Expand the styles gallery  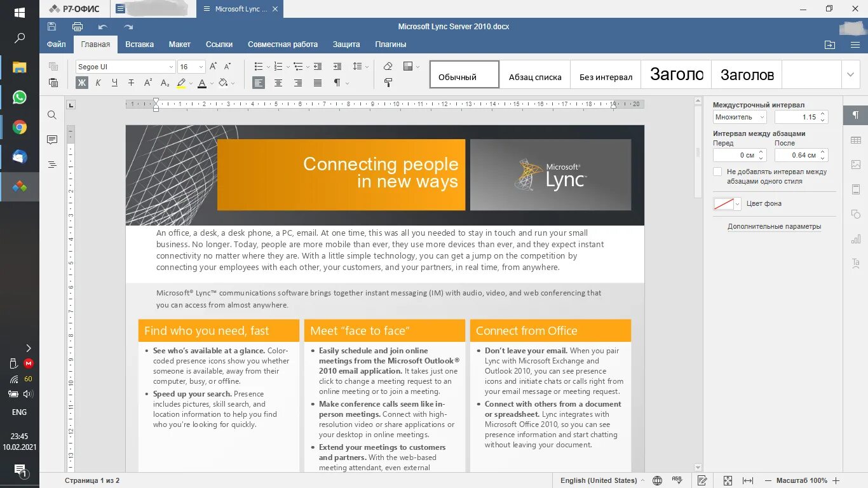851,74
